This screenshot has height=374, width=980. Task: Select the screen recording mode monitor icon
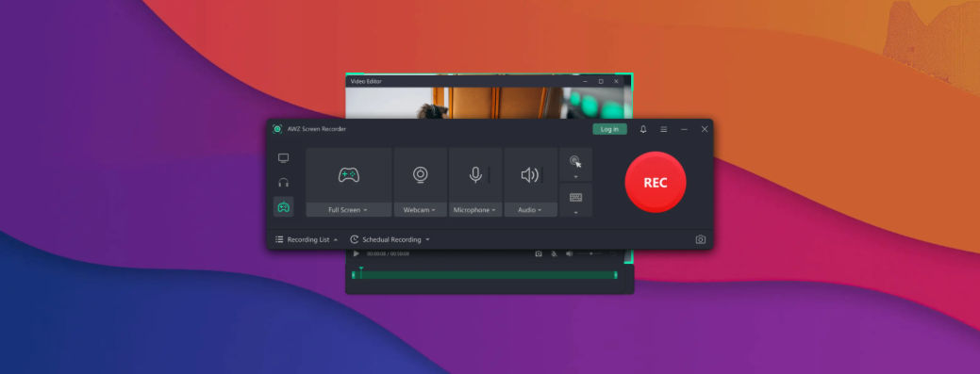tap(283, 158)
